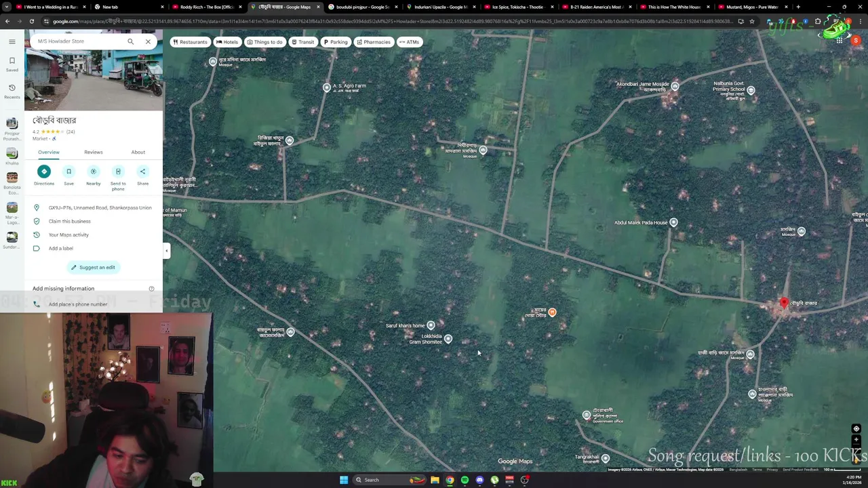Open a new browser tab with plus button
Screen dimensions: 868x488
coord(798,7)
